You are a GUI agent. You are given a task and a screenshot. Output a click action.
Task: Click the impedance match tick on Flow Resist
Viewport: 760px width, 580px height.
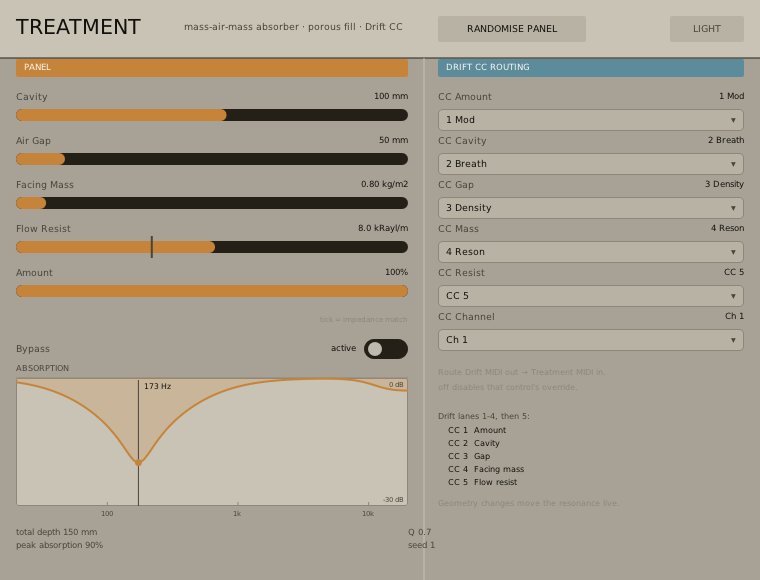pyautogui.click(x=152, y=247)
